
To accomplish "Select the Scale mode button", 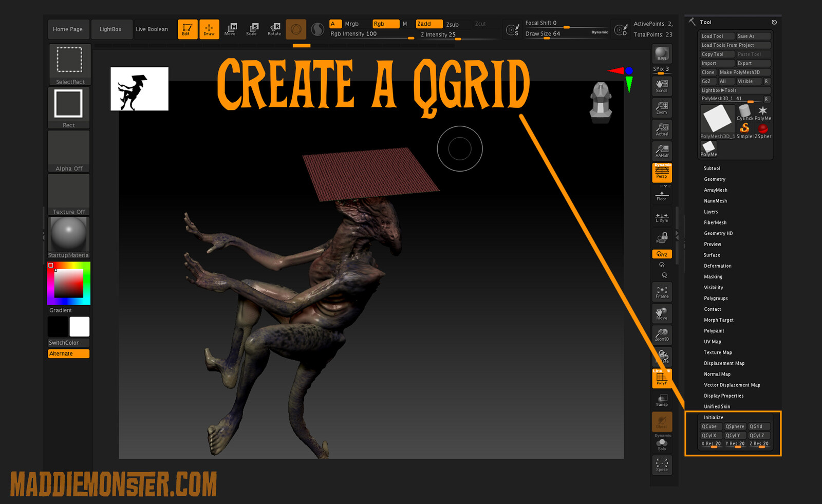I will [x=252, y=29].
